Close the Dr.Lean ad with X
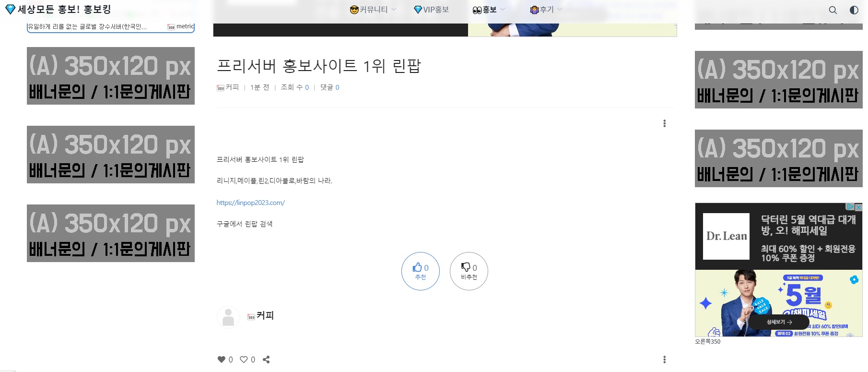This screenshot has width=868, height=372. pos(858,207)
